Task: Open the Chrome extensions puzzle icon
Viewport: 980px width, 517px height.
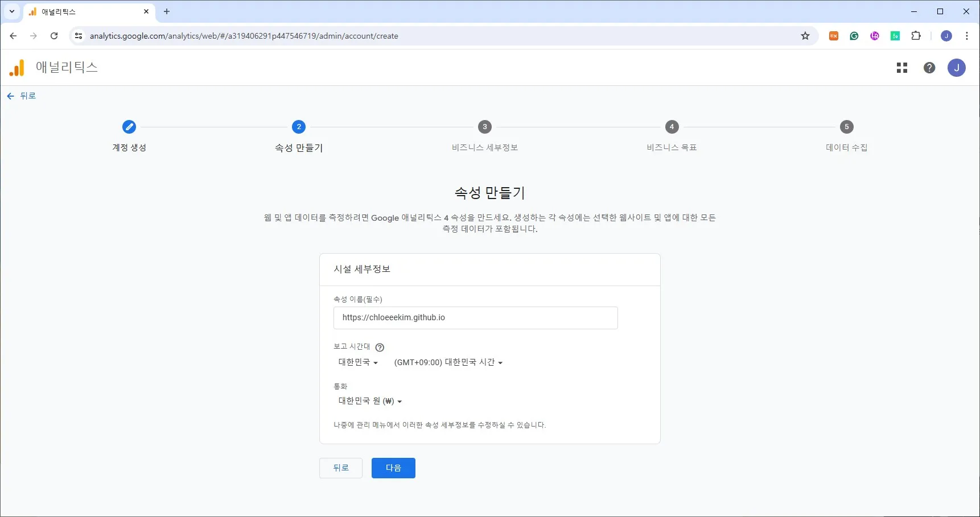Action: (916, 36)
